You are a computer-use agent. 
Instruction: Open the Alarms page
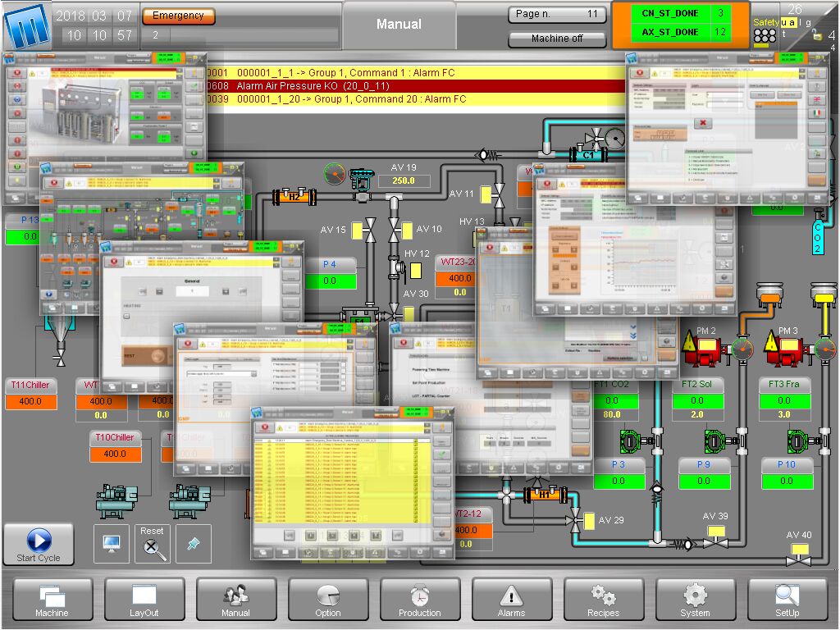tap(512, 599)
